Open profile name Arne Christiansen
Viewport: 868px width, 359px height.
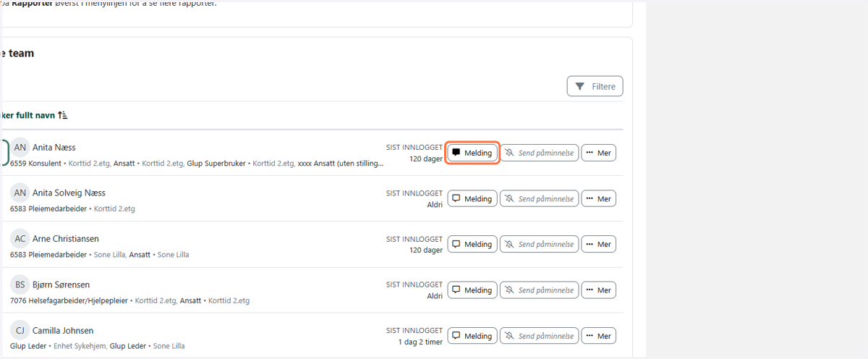[66, 239]
